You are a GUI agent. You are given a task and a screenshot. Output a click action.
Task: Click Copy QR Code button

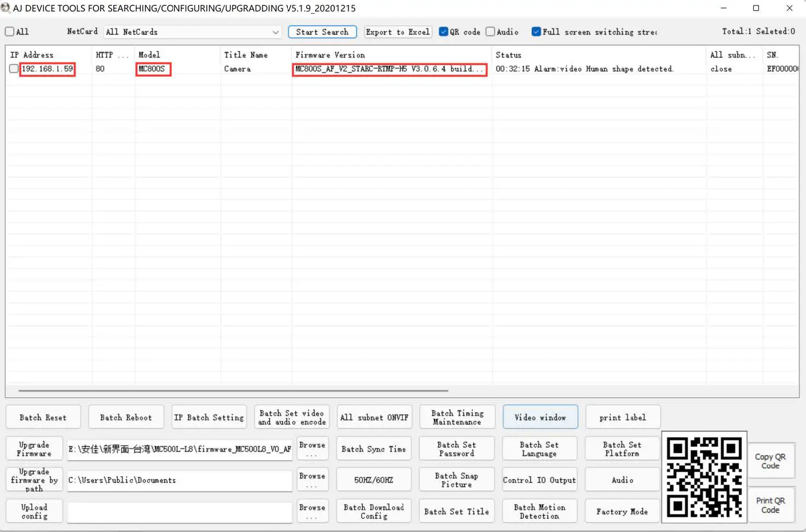(x=770, y=461)
